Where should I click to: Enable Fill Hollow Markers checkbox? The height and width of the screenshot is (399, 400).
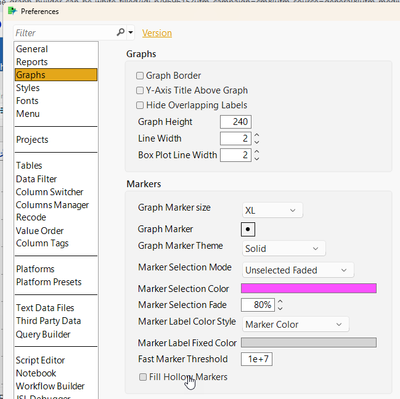coord(143,377)
